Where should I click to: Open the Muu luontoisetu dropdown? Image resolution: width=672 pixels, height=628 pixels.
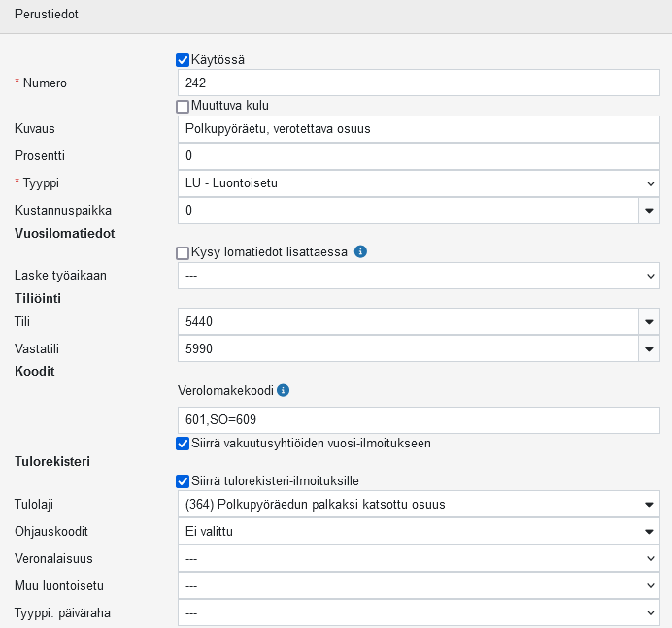coord(419,586)
